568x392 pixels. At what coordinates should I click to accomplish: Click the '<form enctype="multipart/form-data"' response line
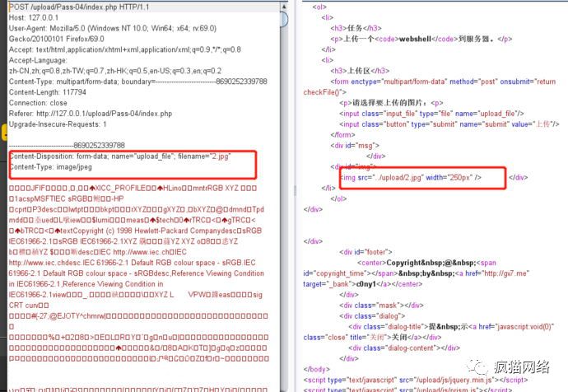443,82
